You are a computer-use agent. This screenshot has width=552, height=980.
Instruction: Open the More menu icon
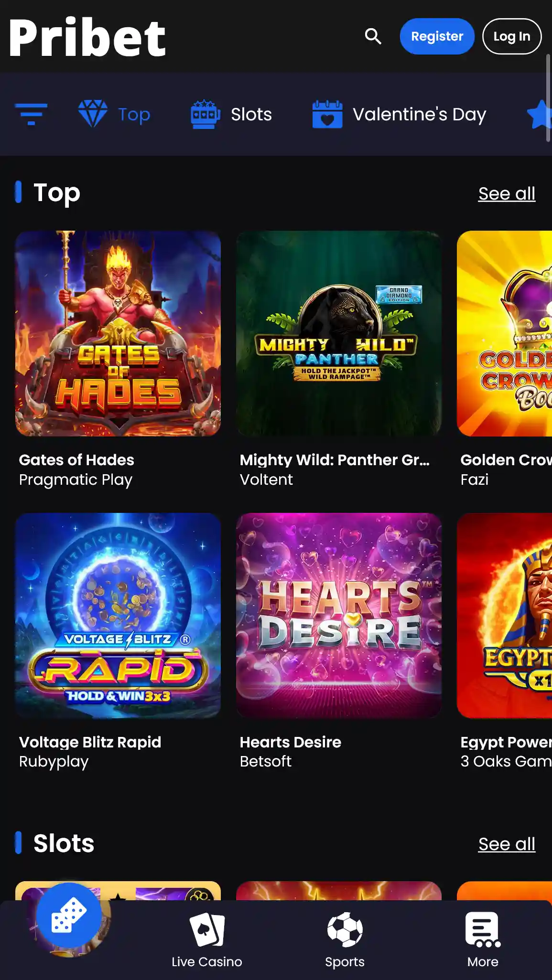[x=483, y=929]
